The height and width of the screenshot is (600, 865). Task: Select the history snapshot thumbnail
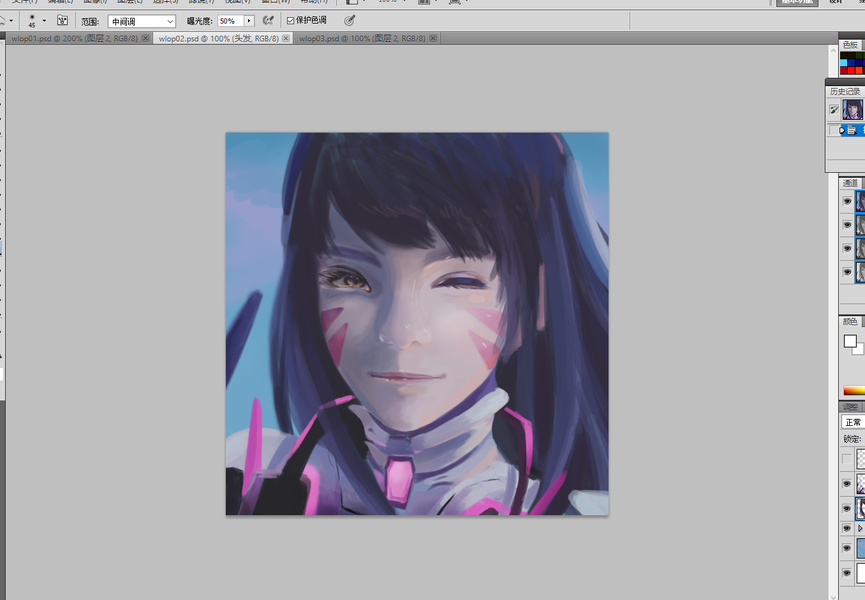pyautogui.click(x=852, y=110)
